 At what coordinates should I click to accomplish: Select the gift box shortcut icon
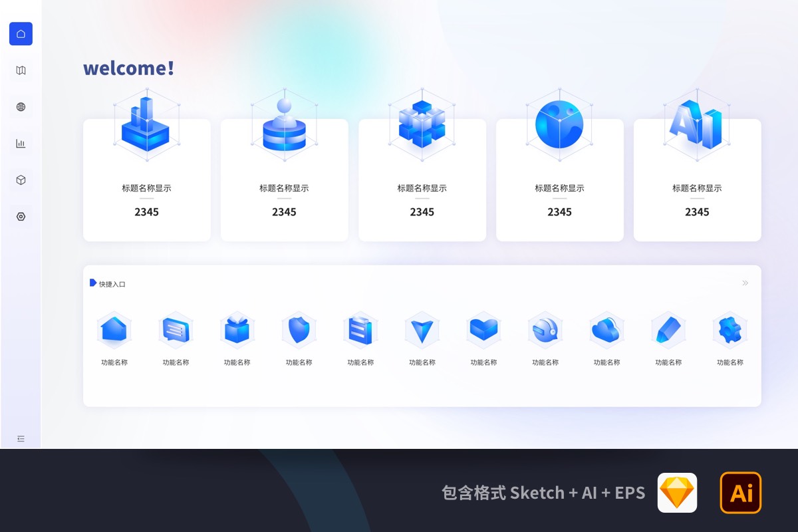(237, 330)
